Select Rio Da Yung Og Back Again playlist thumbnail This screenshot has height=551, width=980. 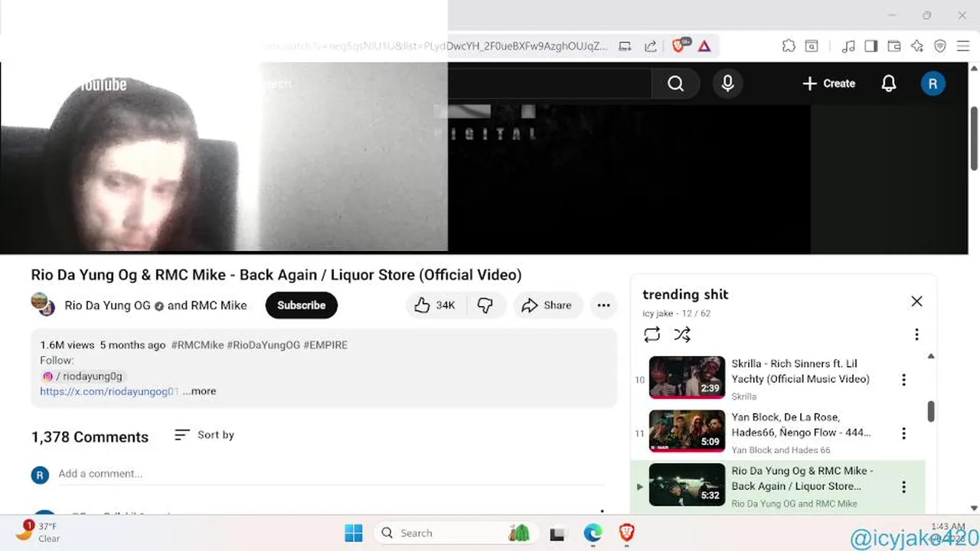(687, 484)
